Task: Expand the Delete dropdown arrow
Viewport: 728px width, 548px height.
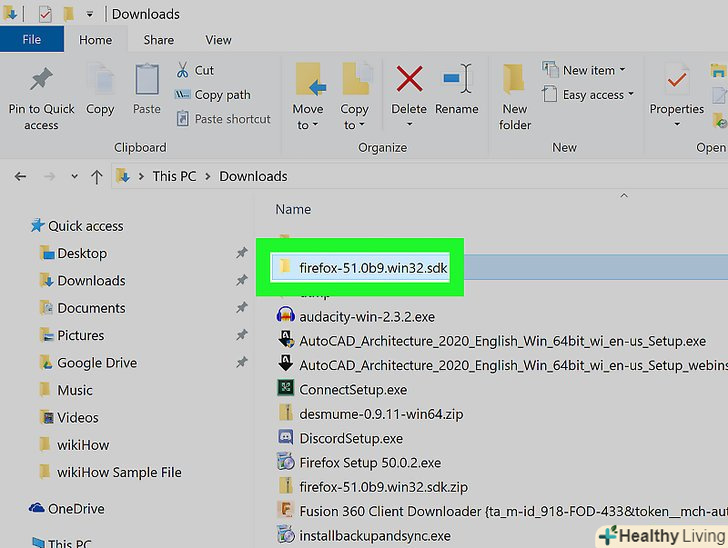Action: point(409,124)
